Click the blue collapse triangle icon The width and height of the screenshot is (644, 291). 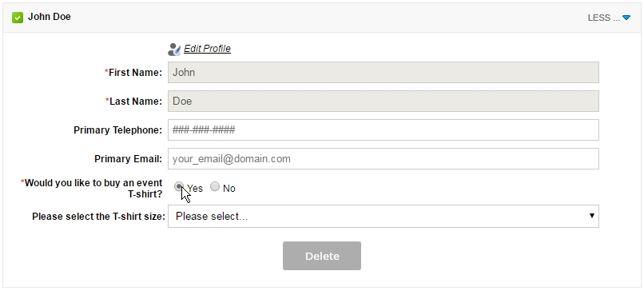626,18
